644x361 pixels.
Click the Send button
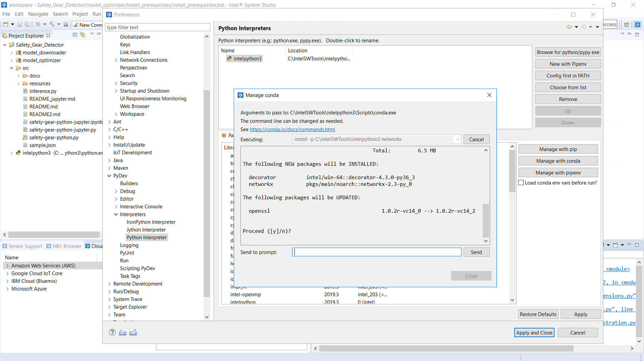point(476,252)
